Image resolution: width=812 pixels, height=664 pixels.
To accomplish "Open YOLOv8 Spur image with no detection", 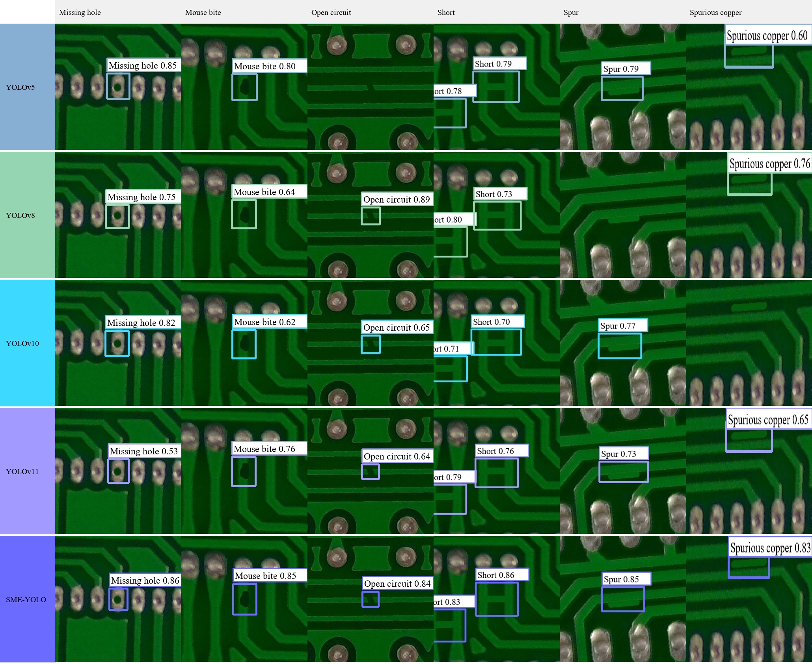I will click(622, 215).
